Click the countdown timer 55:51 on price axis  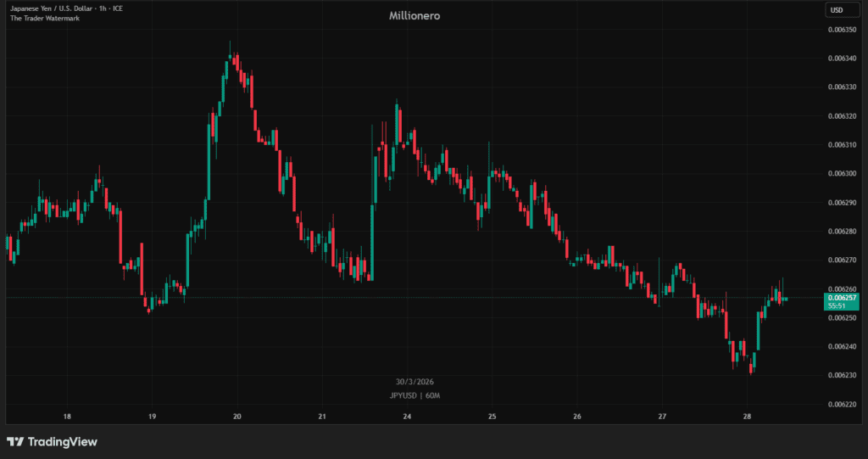838,306
